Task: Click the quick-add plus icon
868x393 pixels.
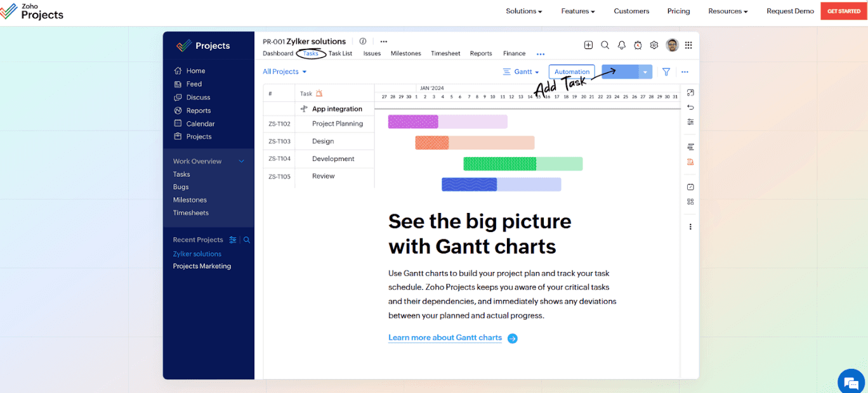Action: [588, 45]
